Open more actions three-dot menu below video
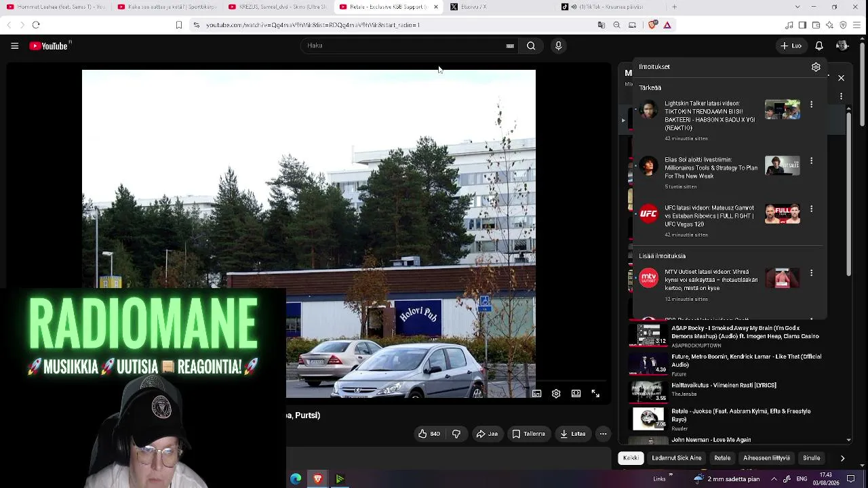Viewport: 868px width, 488px height. [x=603, y=434]
